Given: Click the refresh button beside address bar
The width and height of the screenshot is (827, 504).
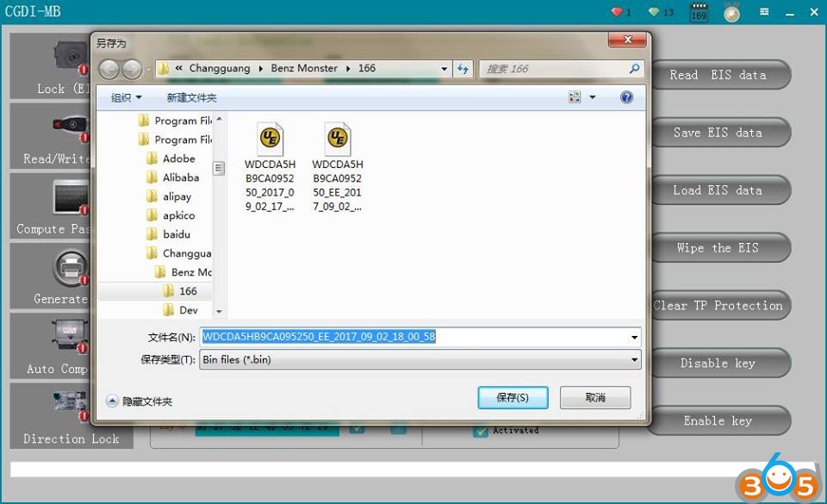Looking at the screenshot, I should 463,69.
